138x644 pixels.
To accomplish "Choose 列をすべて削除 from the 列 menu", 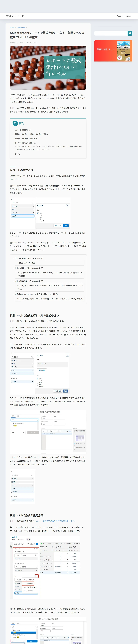I will click(28, 591).
